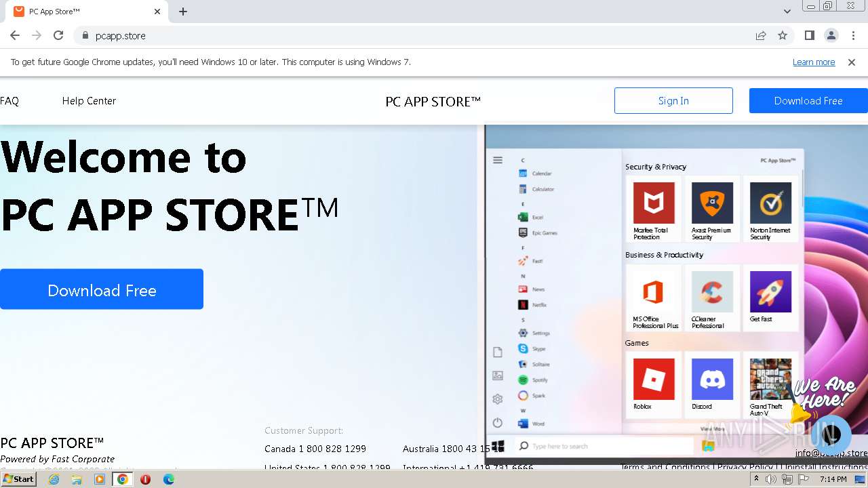Click the hamburger menu in the preview
This screenshot has width=868, height=488.
pos(498,160)
